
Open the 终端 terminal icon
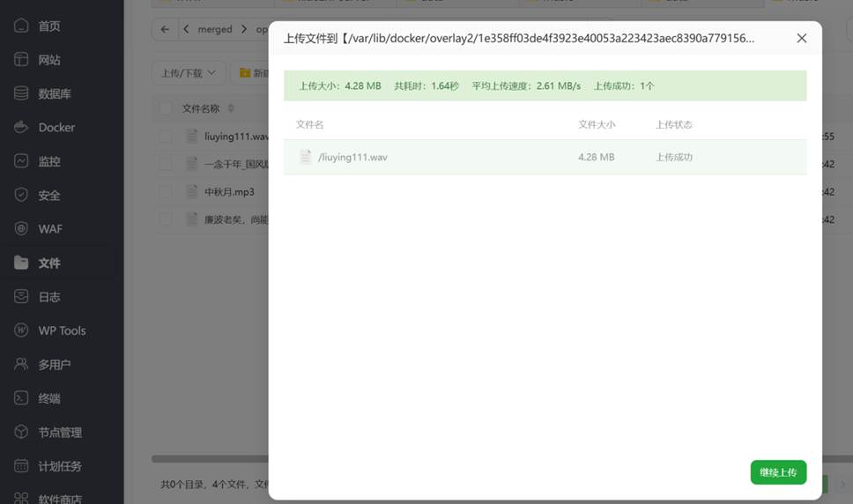22,398
